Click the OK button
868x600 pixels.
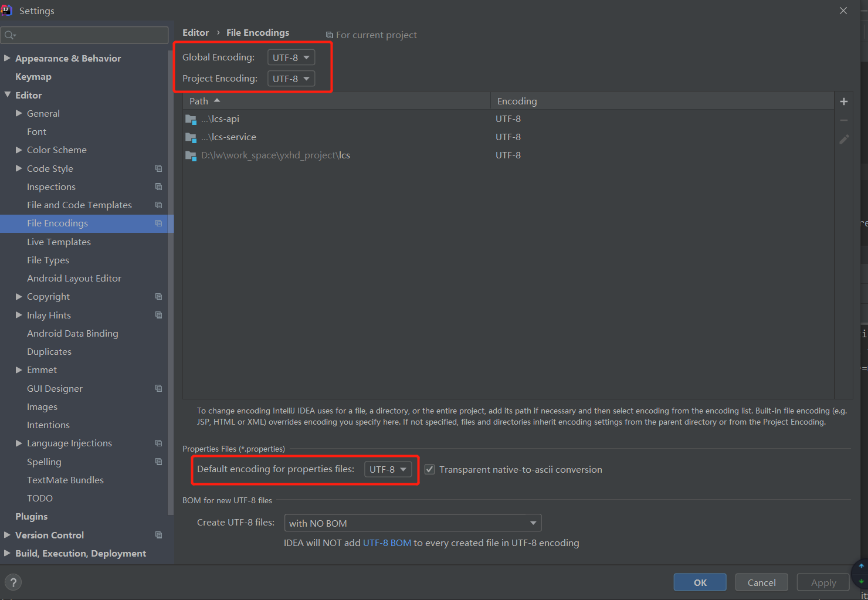tap(700, 582)
